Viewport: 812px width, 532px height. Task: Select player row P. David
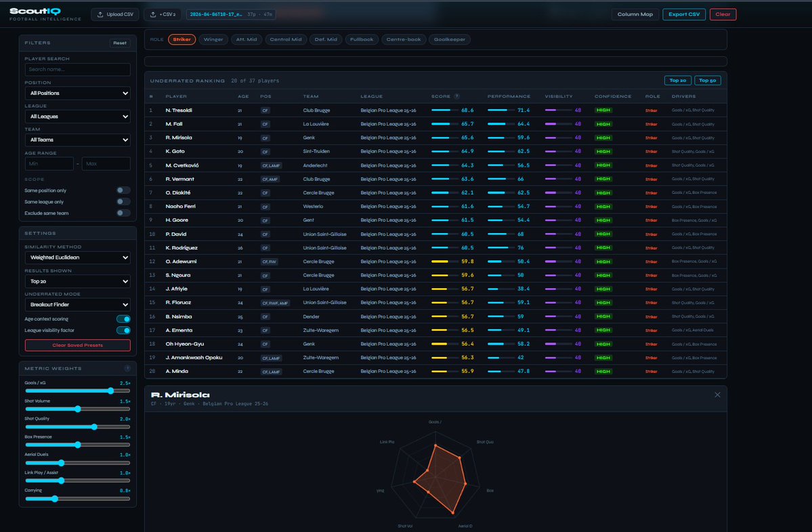pos(435,234)
